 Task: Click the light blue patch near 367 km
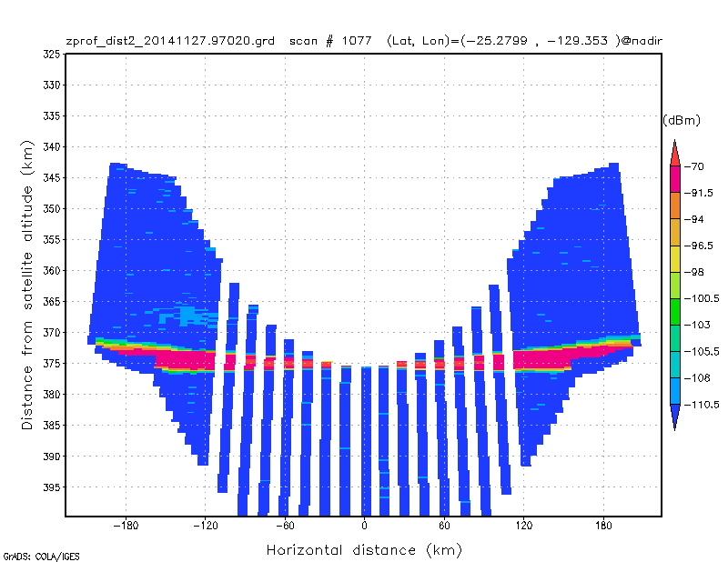click(x=187, y=315)
